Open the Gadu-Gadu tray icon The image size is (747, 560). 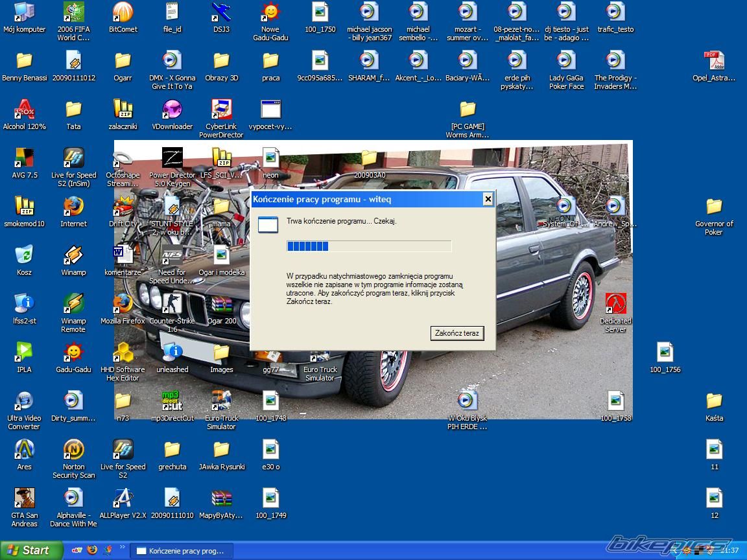coord(686,550)
